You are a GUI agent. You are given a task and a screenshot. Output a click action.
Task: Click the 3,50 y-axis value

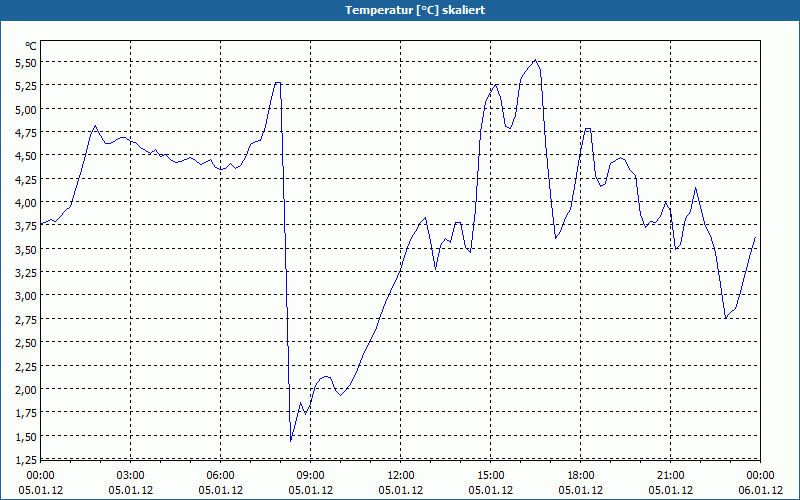point(26,249)
